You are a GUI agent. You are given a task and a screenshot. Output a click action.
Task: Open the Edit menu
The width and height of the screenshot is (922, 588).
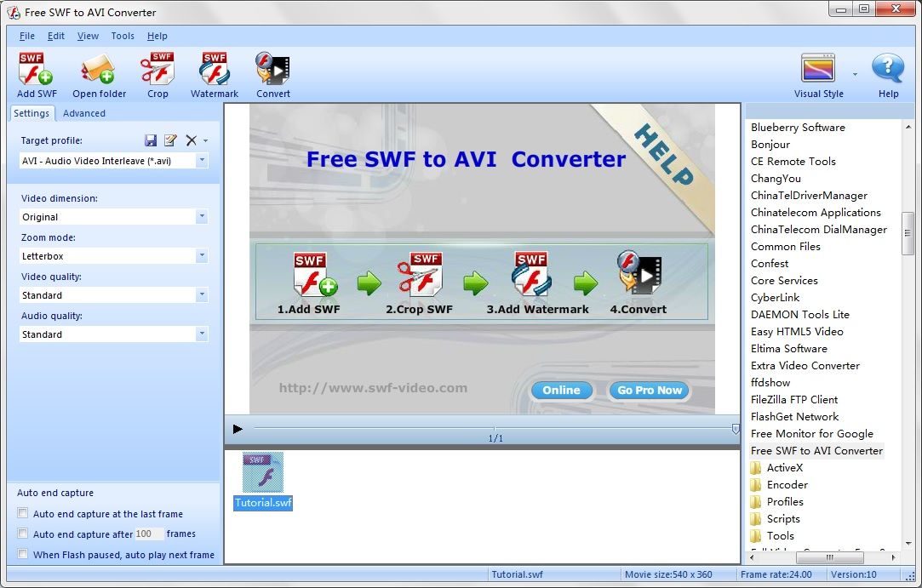pyautogui.click(x=56, y=36)
